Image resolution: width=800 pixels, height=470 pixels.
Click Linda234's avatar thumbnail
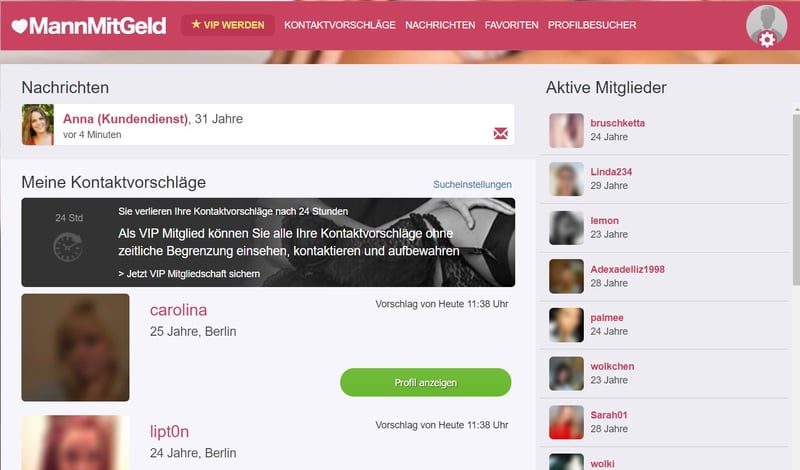coord(566,179)
